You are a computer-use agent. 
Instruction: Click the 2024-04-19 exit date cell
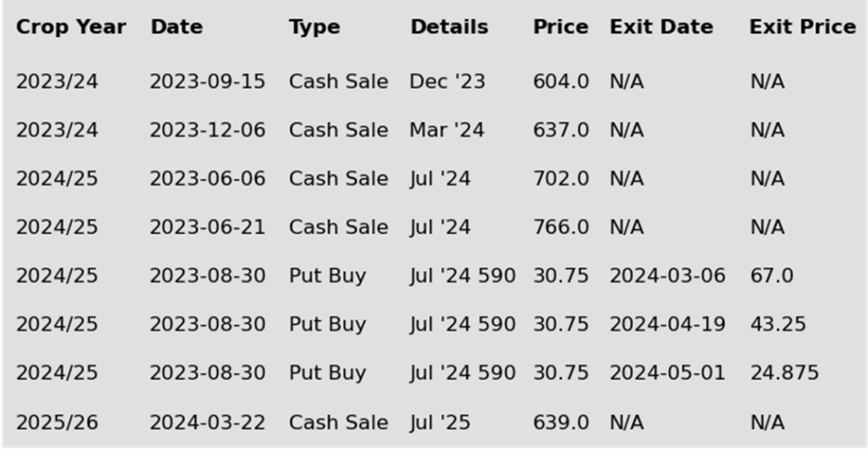point(668,325)
